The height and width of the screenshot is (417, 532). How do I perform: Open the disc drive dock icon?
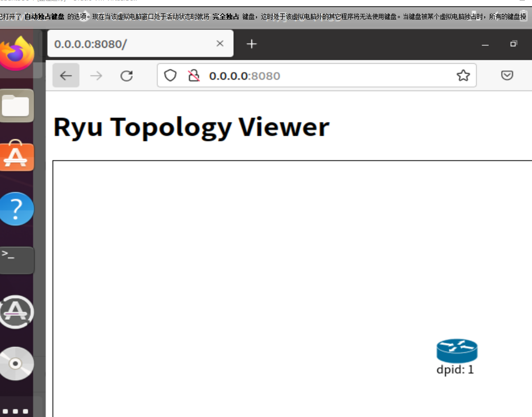(16, 364)
